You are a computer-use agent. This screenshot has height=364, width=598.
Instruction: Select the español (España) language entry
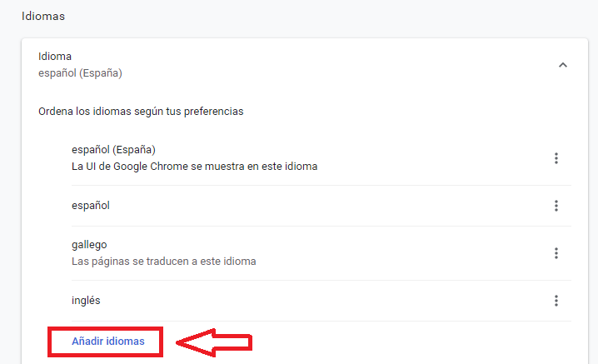(114, 150)
